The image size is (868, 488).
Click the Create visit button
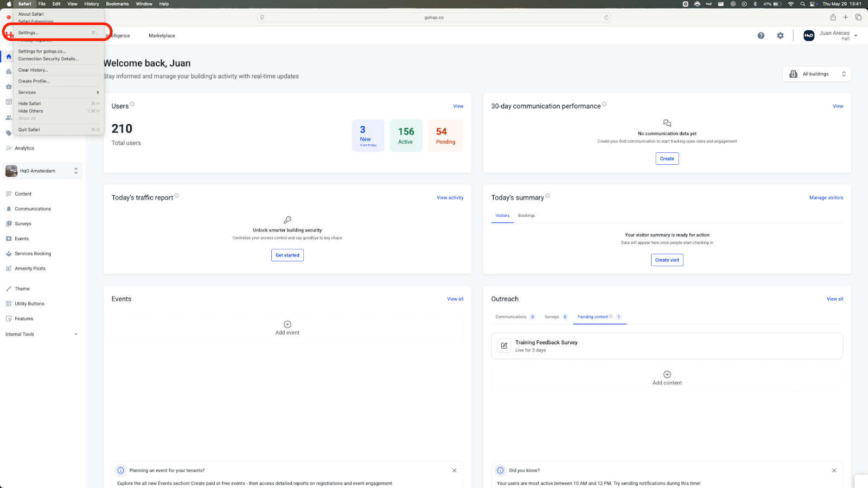pos(667,260)
